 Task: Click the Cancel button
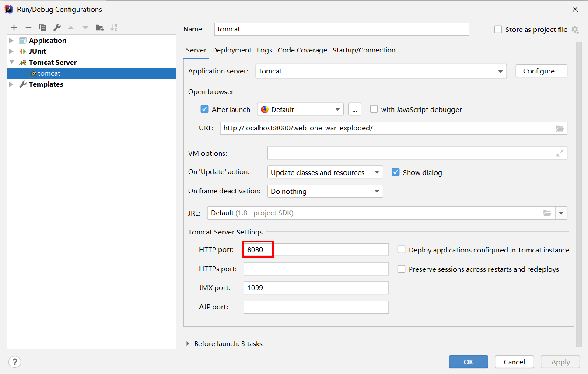click(514, 362)
